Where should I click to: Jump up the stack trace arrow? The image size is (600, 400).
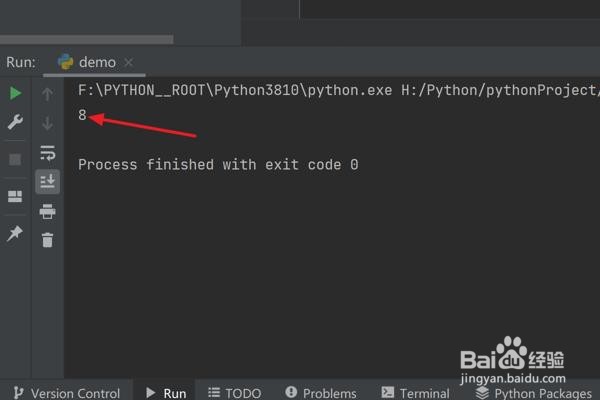[47, 94]
